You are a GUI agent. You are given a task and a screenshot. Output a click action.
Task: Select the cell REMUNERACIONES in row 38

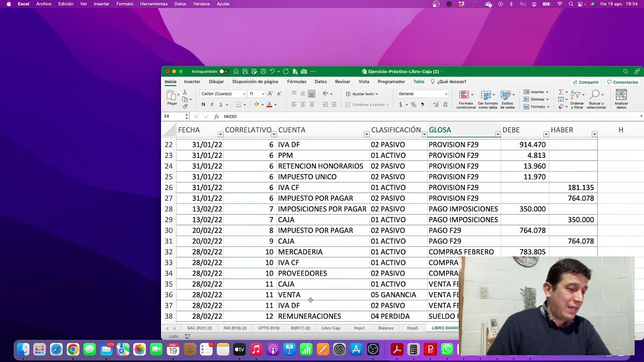point(323,316)
